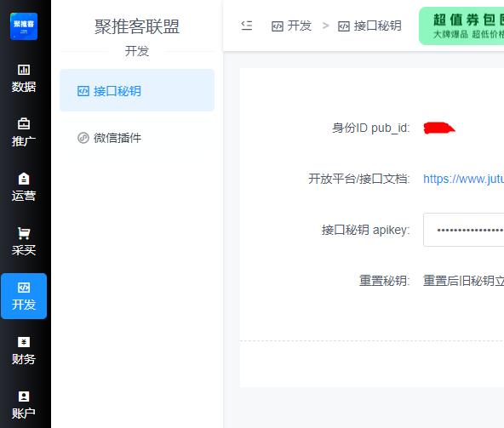The image size is (504, 428).
Task: Open the 账户 account icon
Action: pyautogui.click(x=24, y=397)
